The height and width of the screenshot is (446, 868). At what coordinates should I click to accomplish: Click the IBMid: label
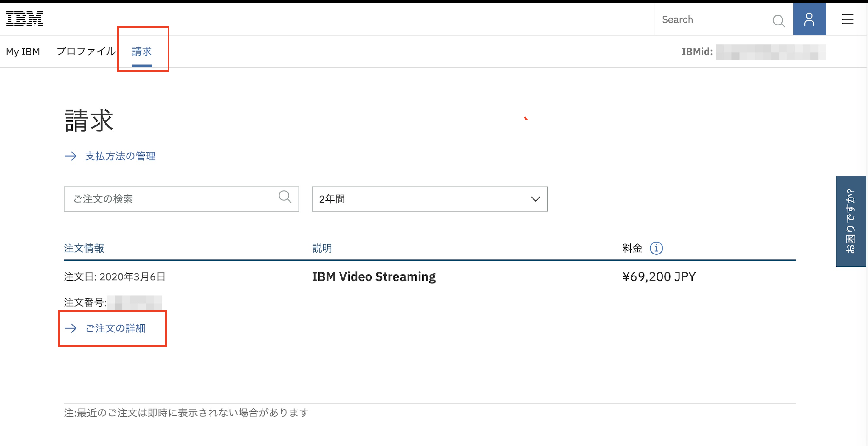point(697,52)
